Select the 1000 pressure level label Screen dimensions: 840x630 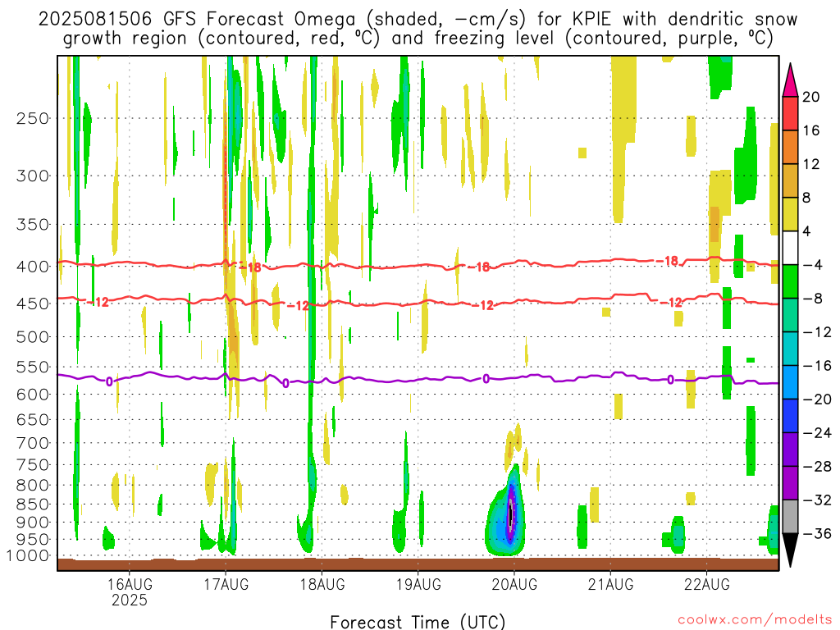point(27,556)
